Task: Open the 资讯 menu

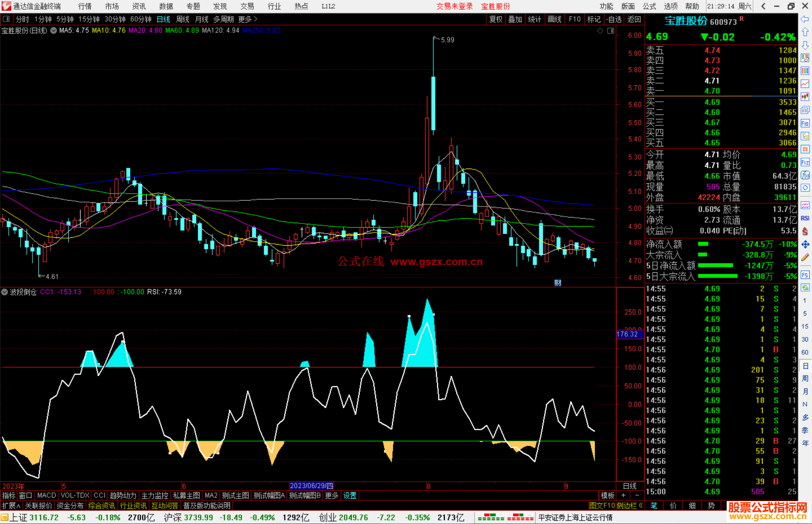Action: tap(139, 6)
